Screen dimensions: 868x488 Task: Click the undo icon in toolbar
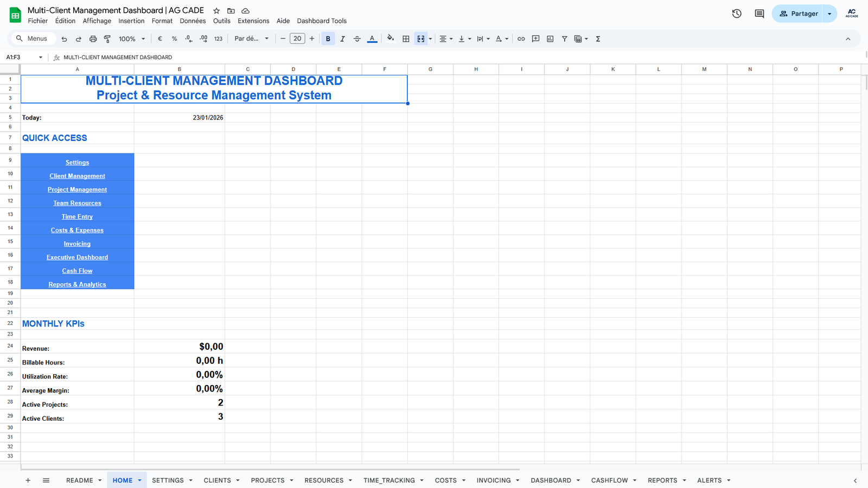click(64, 39)
